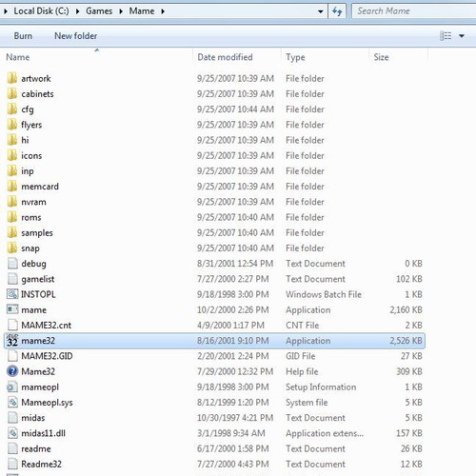476x476 pixels.
Task: Click the Mame breadcrumb
Action: (142, 11)
